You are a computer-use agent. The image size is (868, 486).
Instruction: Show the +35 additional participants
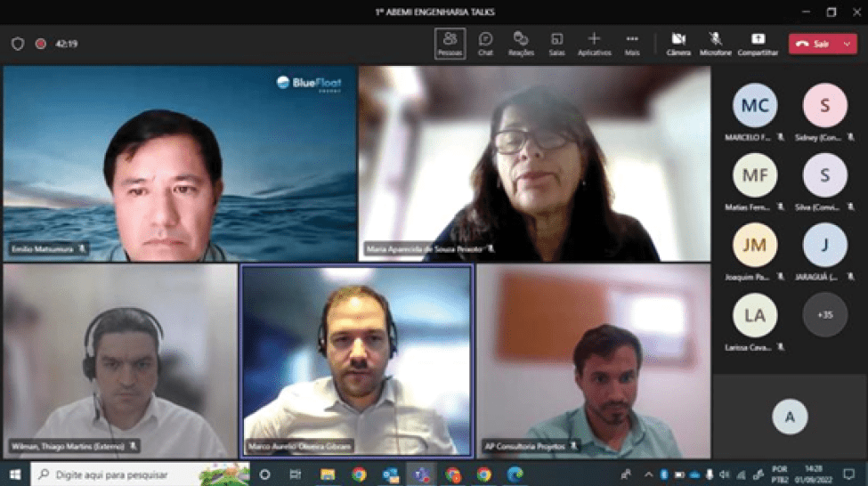824,314
